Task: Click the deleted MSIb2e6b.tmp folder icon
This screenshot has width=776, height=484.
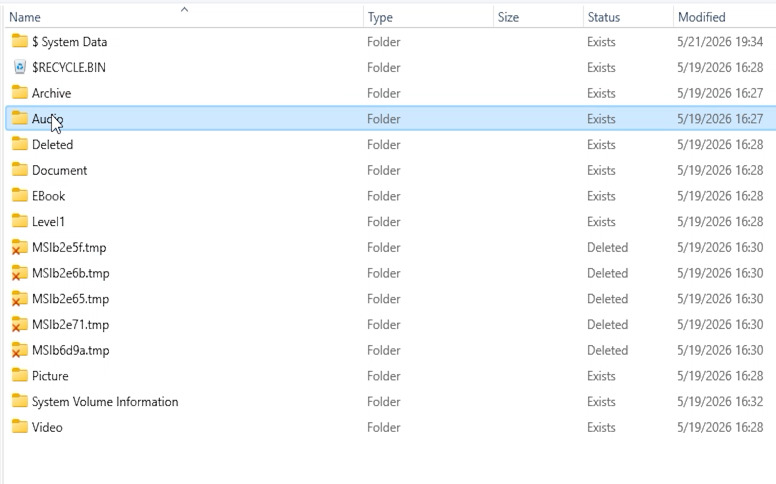Action: click(19, 273)
